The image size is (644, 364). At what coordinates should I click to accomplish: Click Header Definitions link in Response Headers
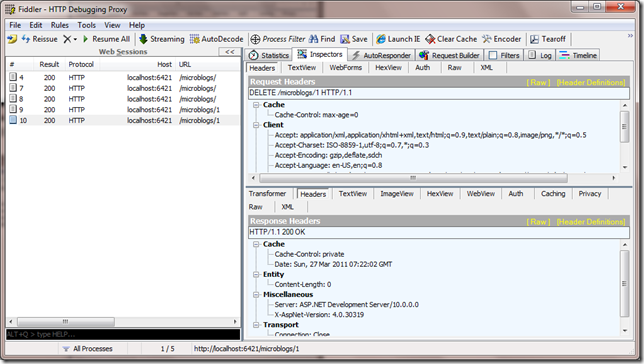coord(591,221)
